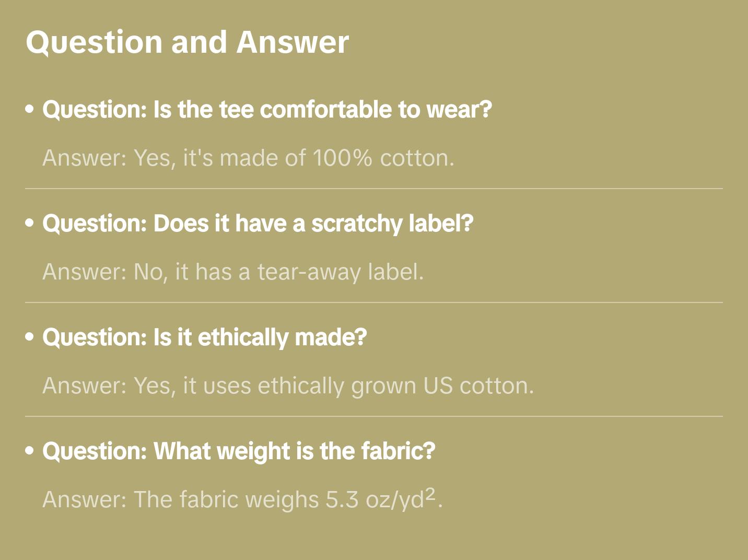Click the superscript 2 in oz/yd²
748x560 pixels.
tap(430, 494)
